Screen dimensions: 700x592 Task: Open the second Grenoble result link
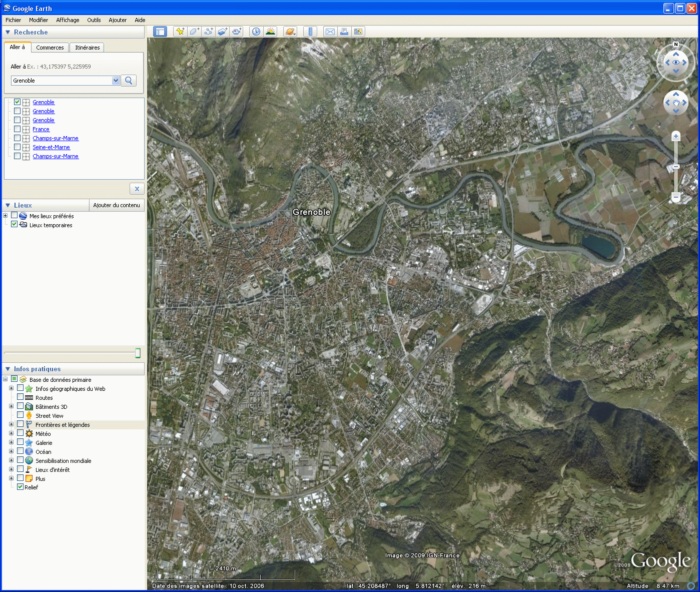(44, 111)
